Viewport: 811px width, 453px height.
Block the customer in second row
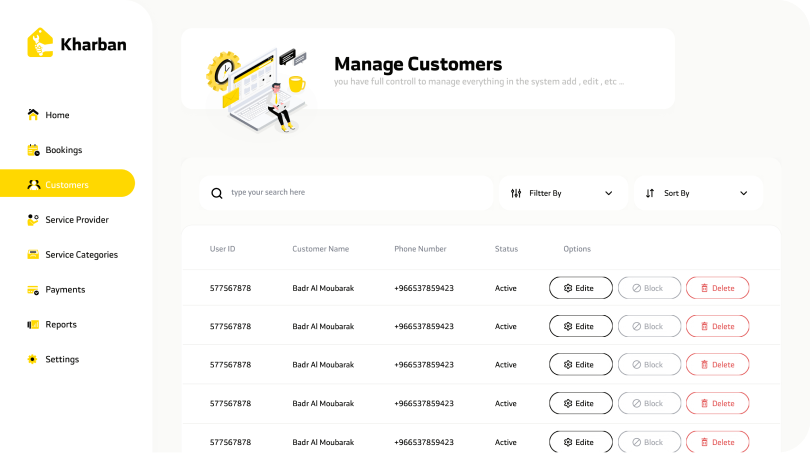click(649, 326)
